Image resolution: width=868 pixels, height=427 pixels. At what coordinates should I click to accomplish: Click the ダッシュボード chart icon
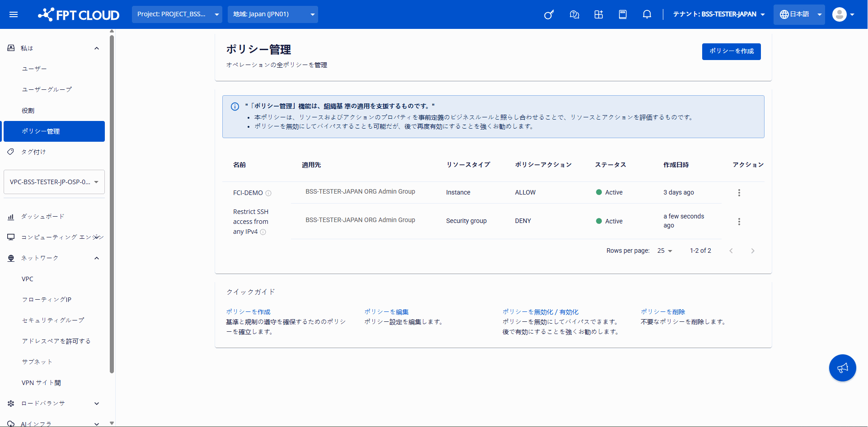tap(11, 217)
